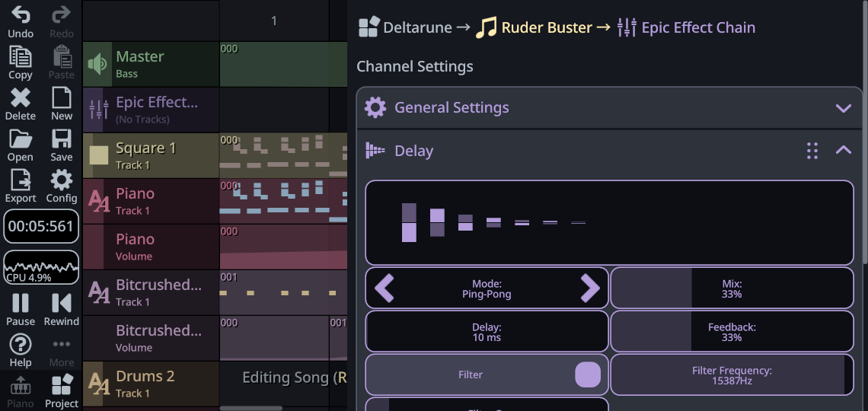Toggle the Filter switch in Delay
Image resolution: width=868 pixels, height=411 pixels.
587,374
